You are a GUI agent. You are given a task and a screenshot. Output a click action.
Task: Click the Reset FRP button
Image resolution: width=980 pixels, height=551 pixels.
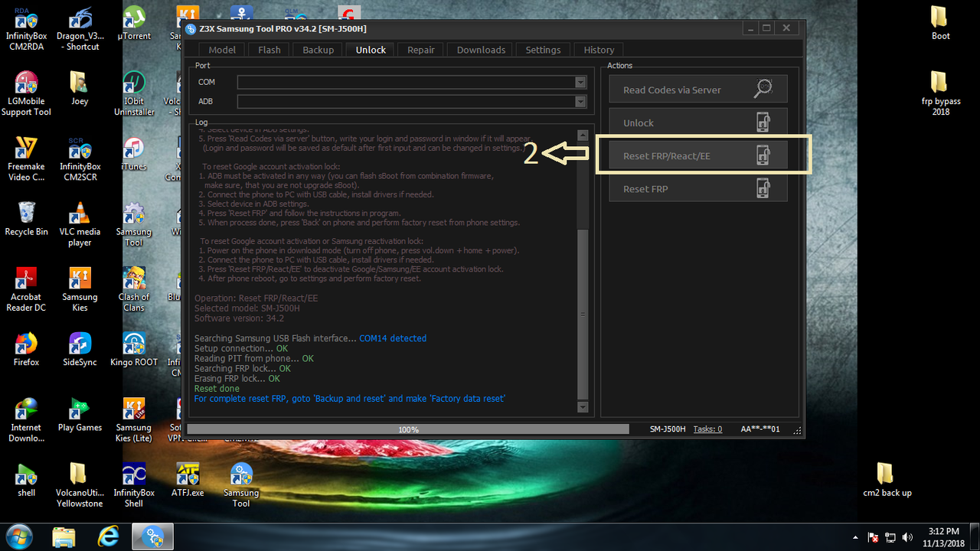click(698, 188)
